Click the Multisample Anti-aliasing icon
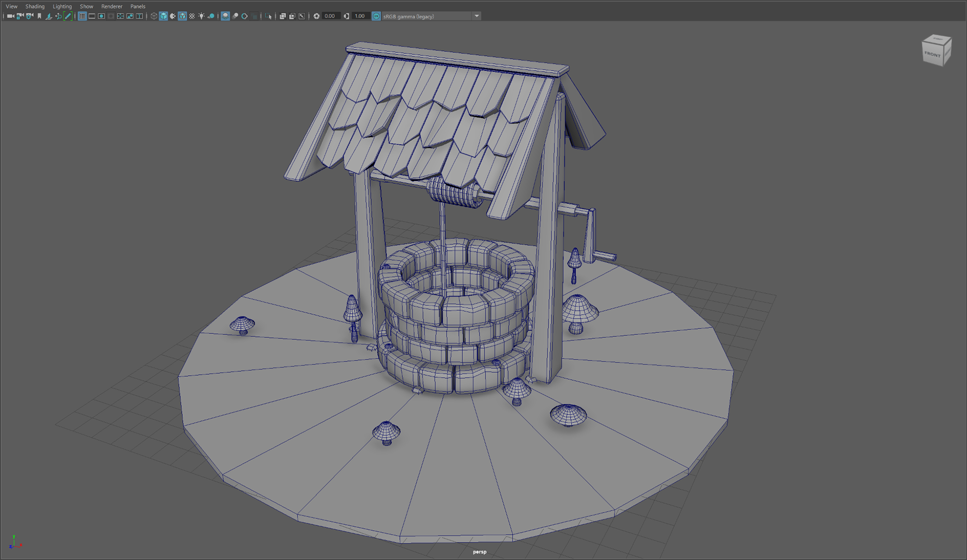Image resolution: width=967 pixels, height=560 pixels. pos(244,16)
